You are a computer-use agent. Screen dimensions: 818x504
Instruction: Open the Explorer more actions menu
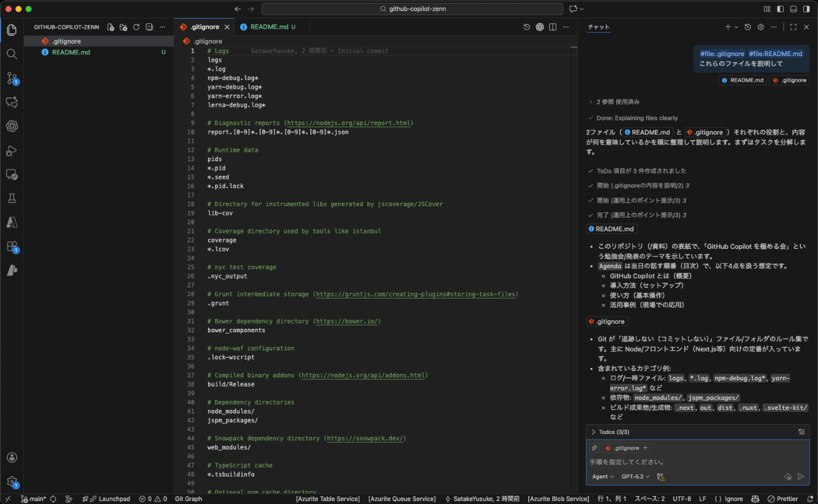tap(162, 27)
